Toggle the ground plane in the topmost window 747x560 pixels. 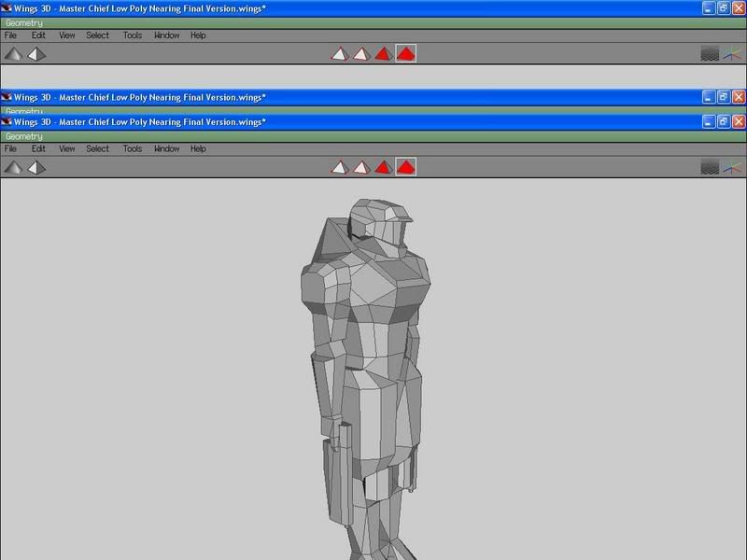[710, 54]
